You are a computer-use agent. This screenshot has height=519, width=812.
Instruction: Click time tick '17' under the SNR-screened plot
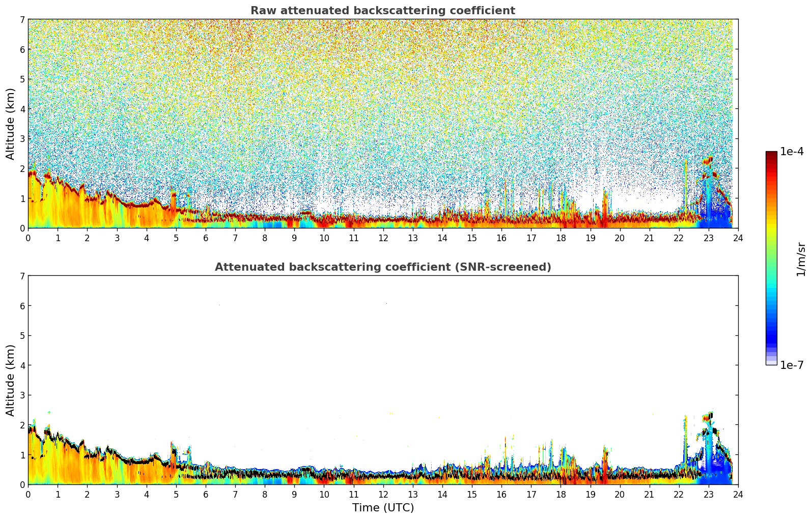tap(531, 495)
